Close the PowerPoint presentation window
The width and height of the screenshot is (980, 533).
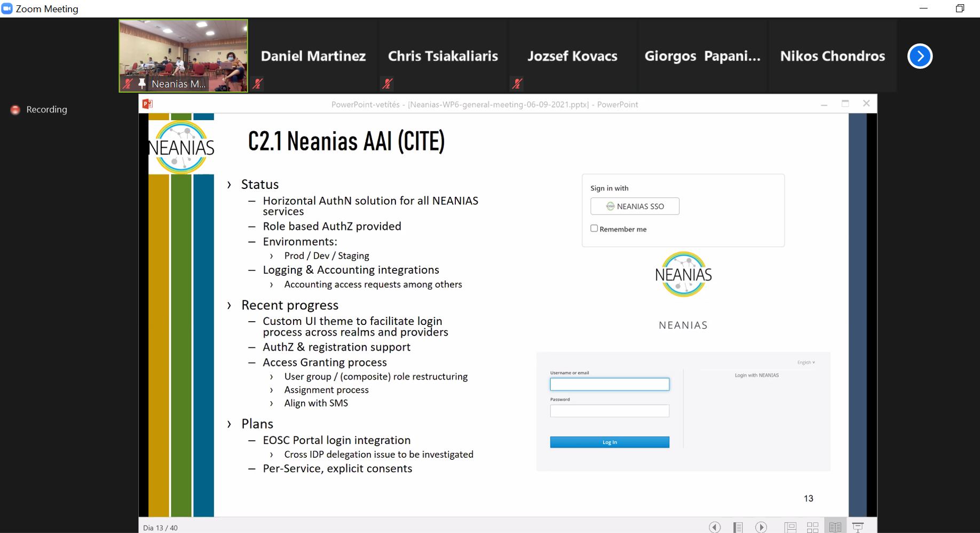(866, 104)
